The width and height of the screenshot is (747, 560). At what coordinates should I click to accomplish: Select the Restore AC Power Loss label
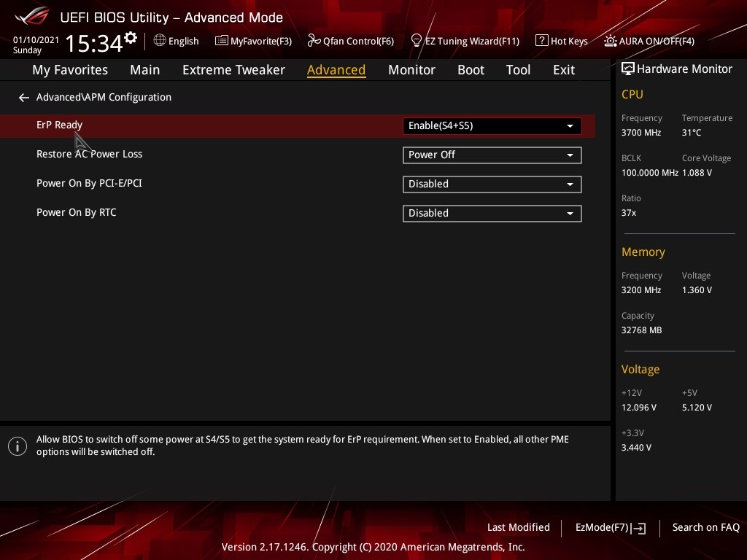90,154
